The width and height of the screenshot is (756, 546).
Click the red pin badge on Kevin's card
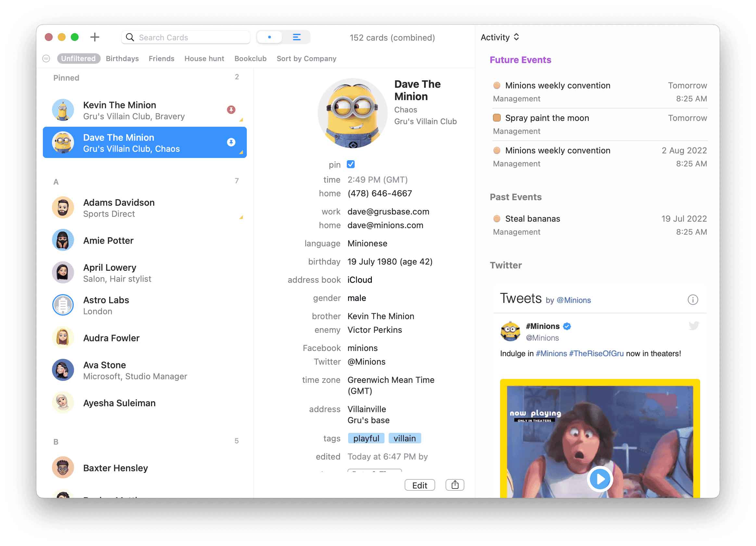coord(231,110)
